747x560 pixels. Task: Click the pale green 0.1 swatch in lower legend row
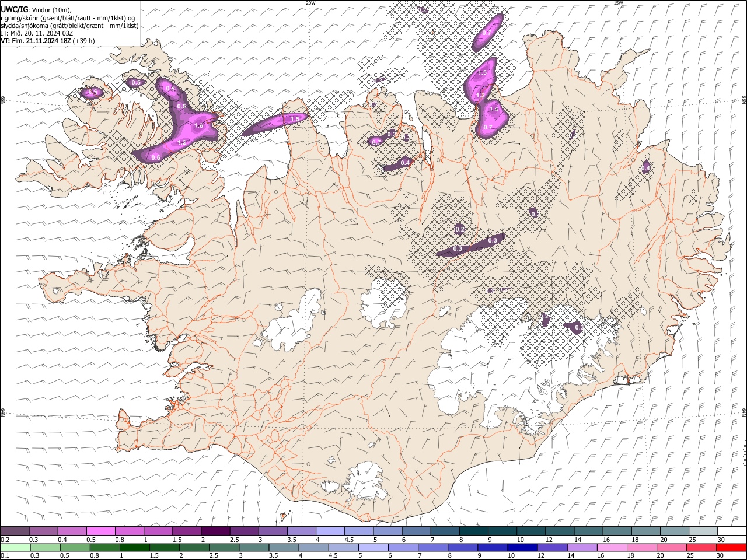pos(15,547)
